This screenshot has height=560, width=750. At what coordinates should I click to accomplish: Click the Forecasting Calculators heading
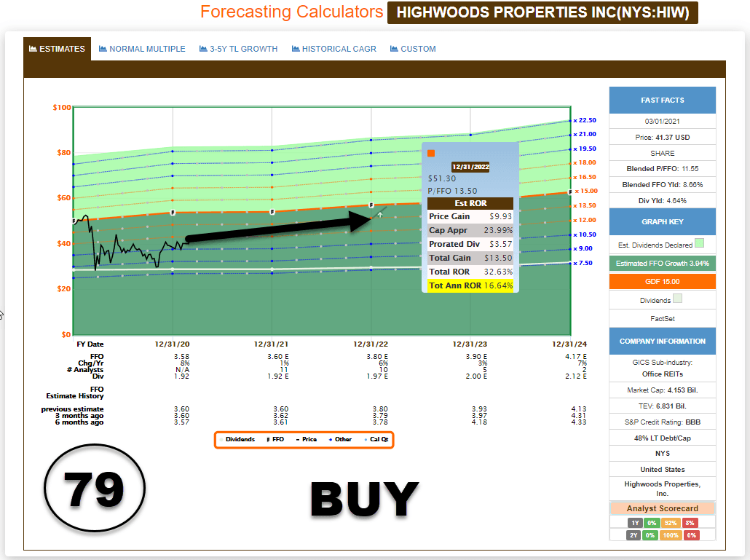[291, 12]
